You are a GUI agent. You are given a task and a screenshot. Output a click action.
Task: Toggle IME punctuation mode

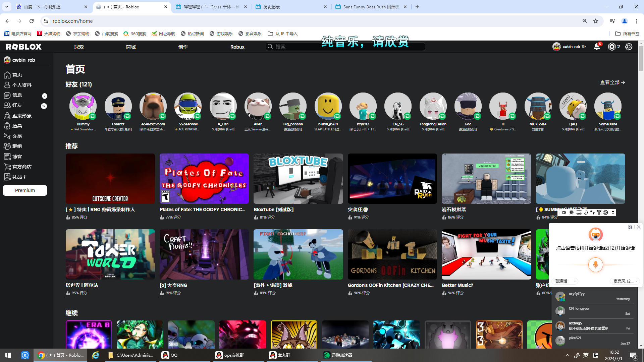coord(592,213)
